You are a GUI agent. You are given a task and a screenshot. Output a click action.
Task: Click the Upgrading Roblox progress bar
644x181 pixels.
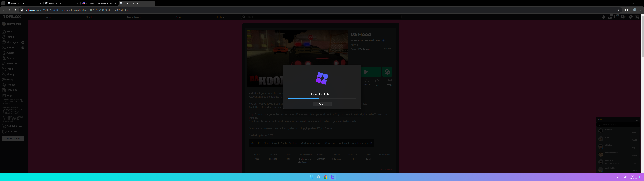click(322, 99)
